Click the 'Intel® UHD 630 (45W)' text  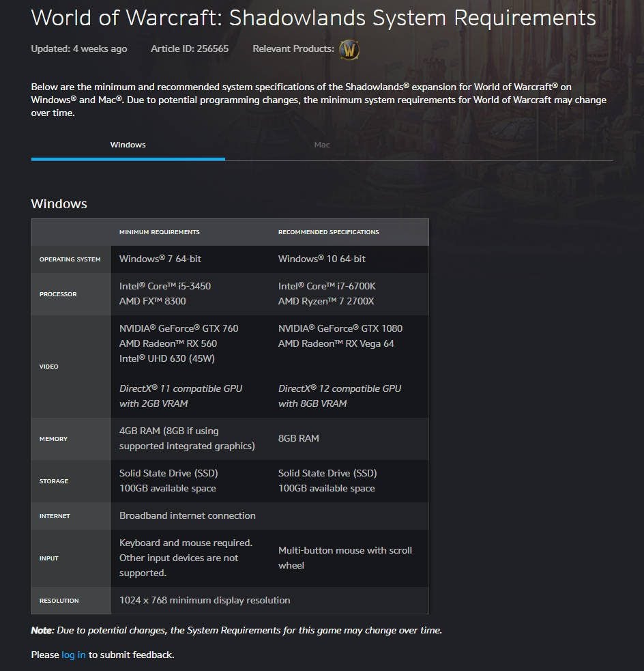click(x=166, y=358)
